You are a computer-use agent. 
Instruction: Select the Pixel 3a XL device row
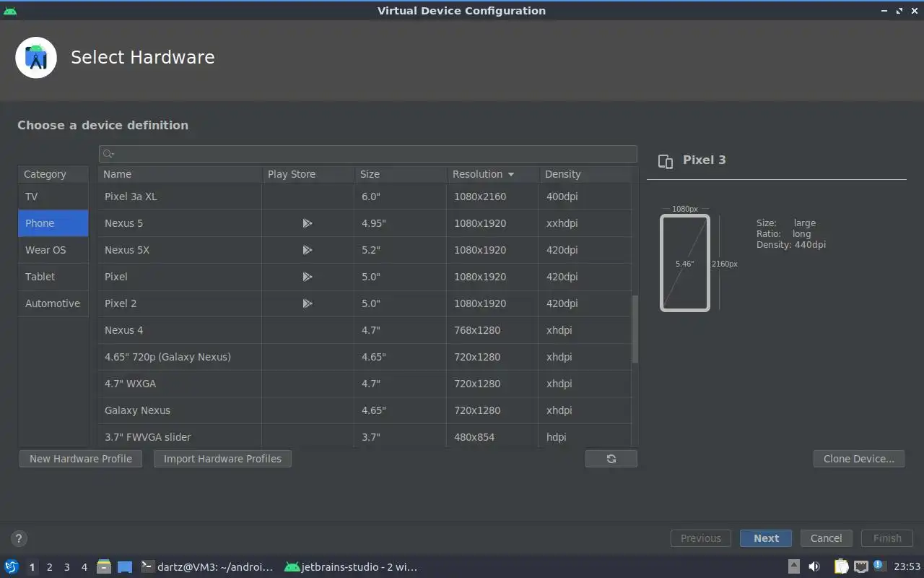click(x=365, y=197)
